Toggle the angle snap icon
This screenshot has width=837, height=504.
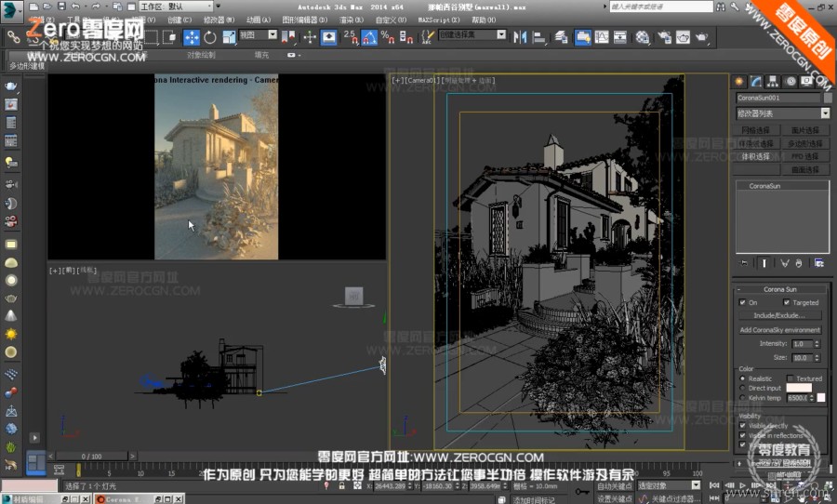click(x=368, y=38)
